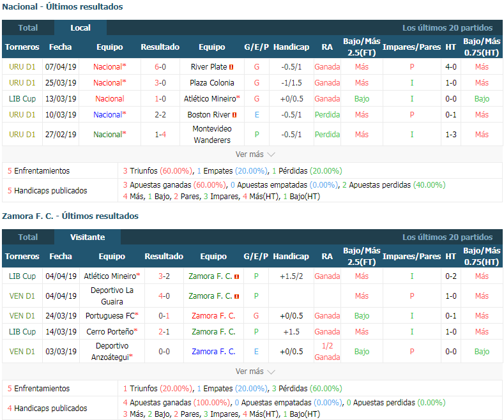
Task: Select the Local tab
Action: coord(80,28)
